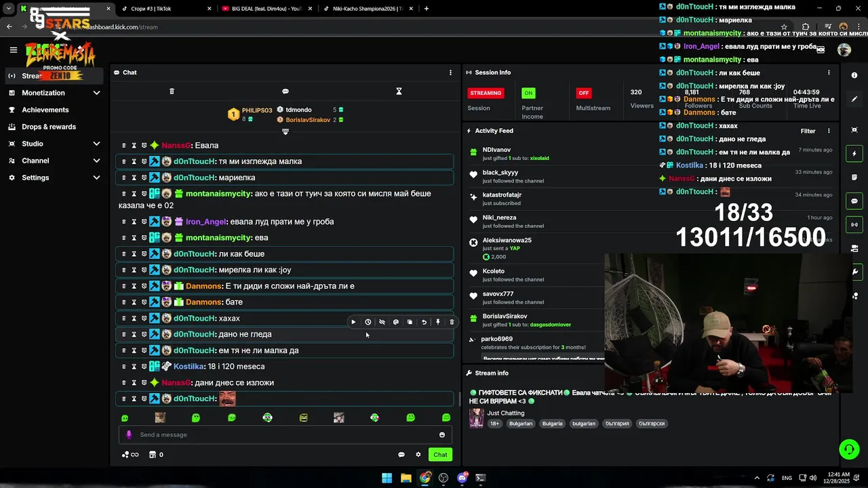Image resolution: width=868 pixels, height=488 pixels.
Task: Delete NanssG's "Евала" message with trash icon
Action: (123, 145)
